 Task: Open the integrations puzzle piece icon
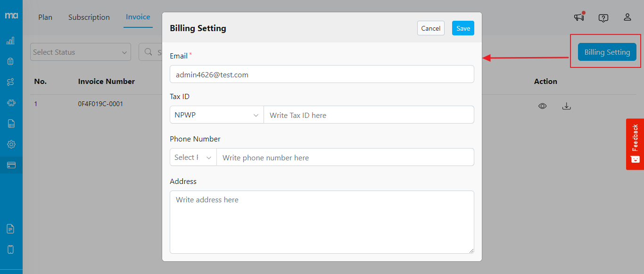pyautogui.click(x=10, y=103)
